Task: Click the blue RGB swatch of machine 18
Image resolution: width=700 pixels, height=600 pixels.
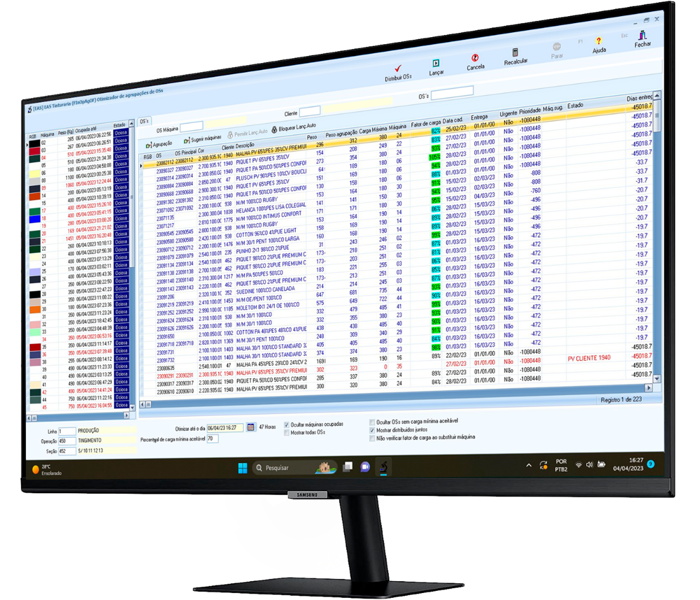Action: pyautogui.click(x=34, y=219)
